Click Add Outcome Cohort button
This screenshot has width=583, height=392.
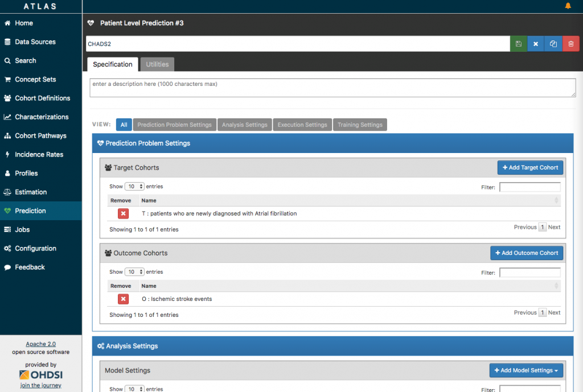coord(527,253)
